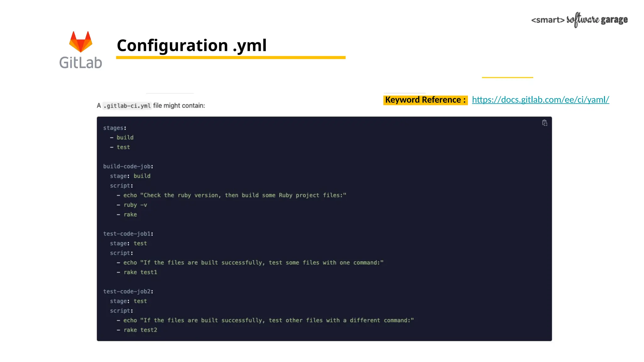Click the smart software garage logo

tap(579, 20)
